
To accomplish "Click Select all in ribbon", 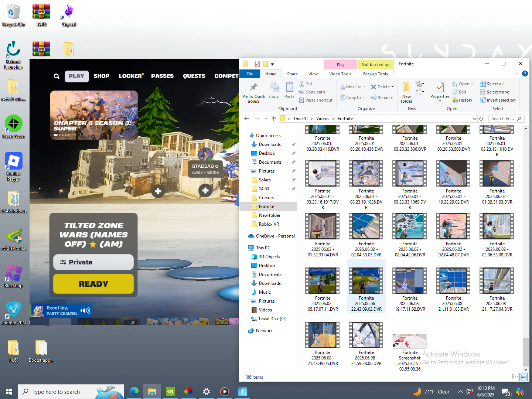I will pyautogui.click(x=492, y=84).
